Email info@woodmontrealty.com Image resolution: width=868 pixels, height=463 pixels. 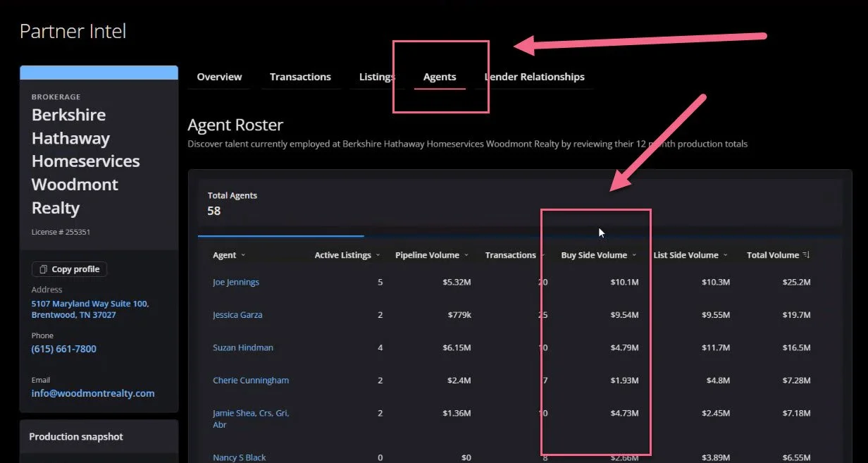tap(93, 393)
